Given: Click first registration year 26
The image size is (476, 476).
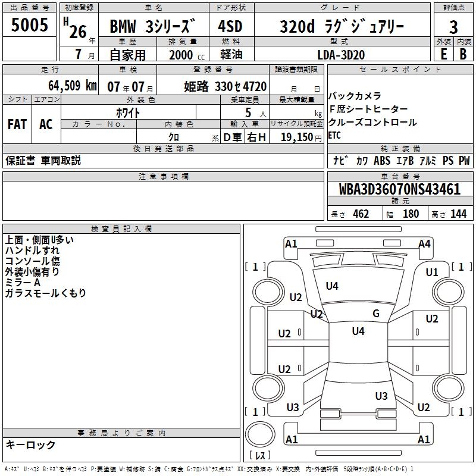Looking at the screenshot, I should coord(78,32).
